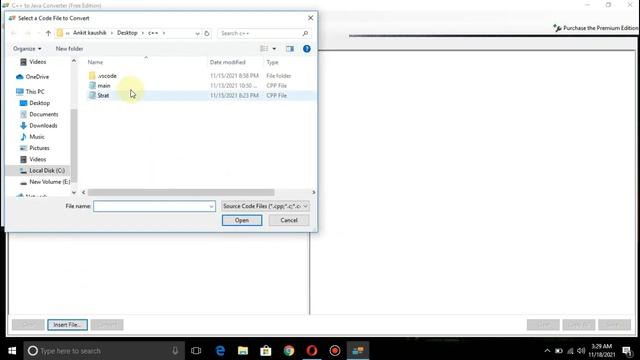Click Purchase the Premium Edition link
This screenshot has height=360, width=640.
pos(596,28)
